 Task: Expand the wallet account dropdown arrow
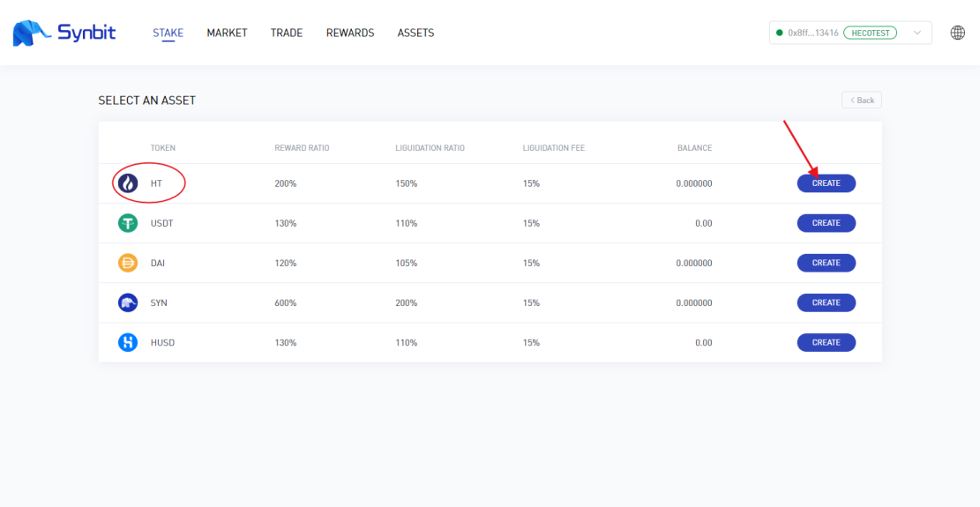916,33
